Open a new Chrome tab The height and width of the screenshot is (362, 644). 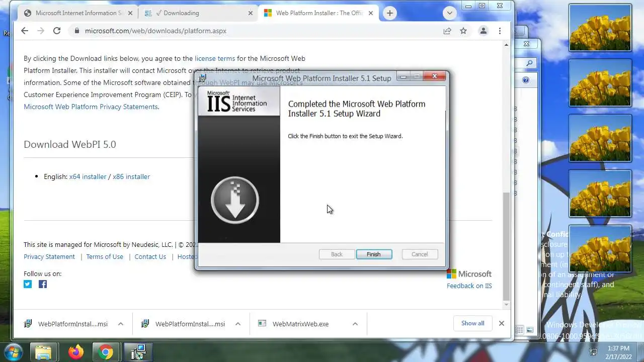tap(389, 13)
